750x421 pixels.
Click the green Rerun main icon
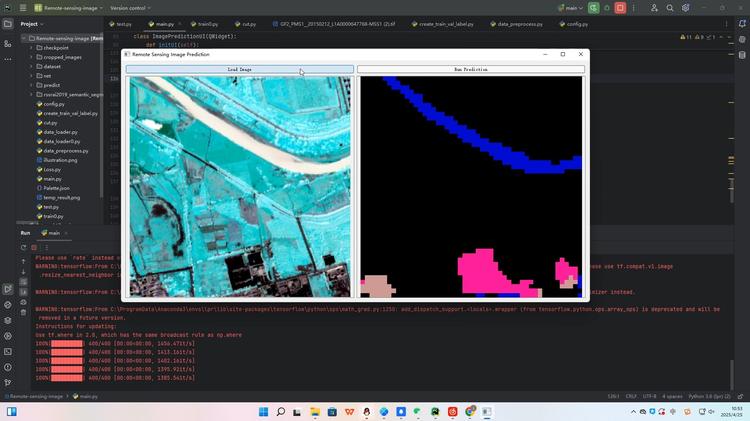coord(594,8)
